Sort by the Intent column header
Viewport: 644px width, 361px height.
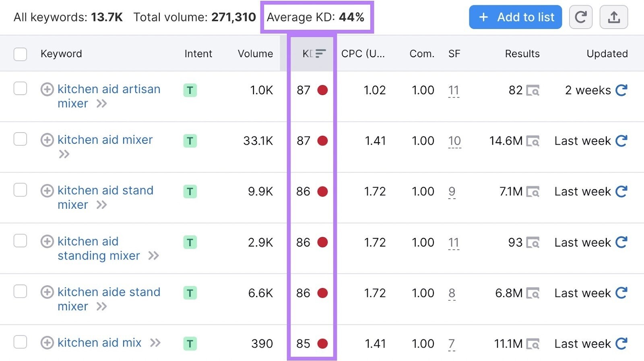[x=198, y=54]
